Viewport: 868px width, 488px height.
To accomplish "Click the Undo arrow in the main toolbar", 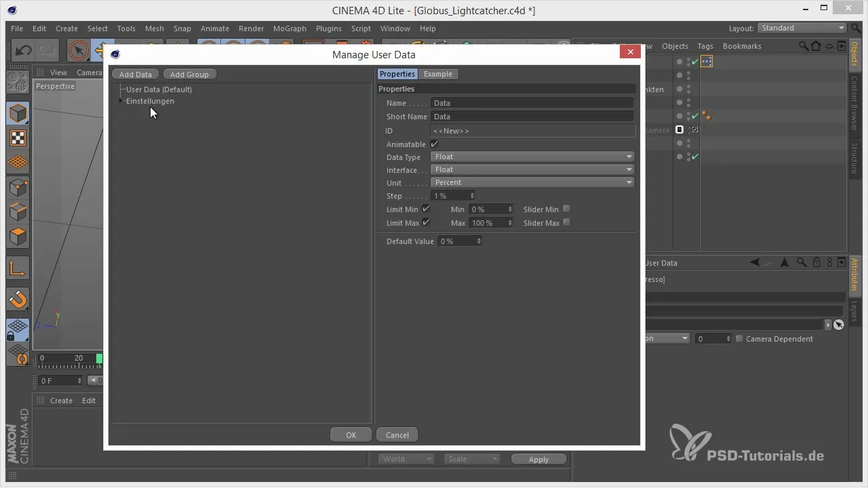I will click(24, 51).
